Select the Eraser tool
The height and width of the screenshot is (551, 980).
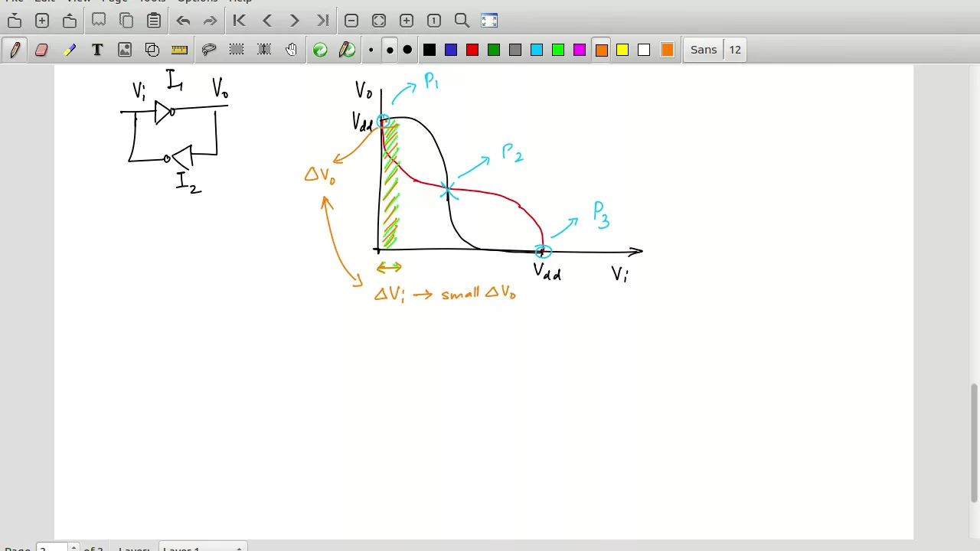42,50
